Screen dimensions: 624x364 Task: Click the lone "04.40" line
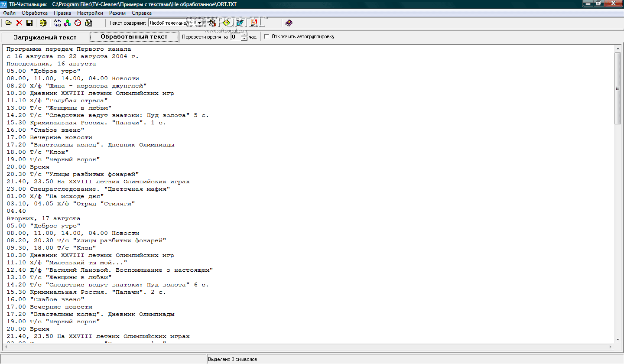(x=16, y=211)
